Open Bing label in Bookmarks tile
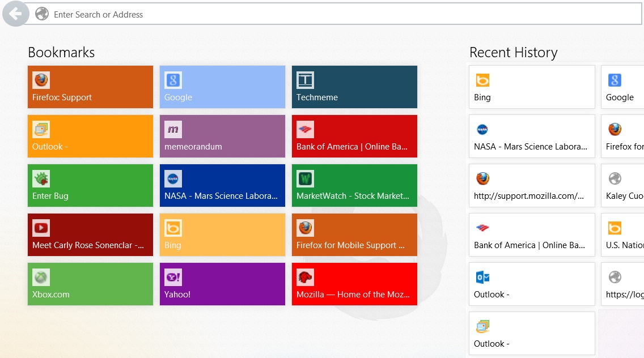The image size is (644, 358). pyautogui.click(x=172, y=245)
